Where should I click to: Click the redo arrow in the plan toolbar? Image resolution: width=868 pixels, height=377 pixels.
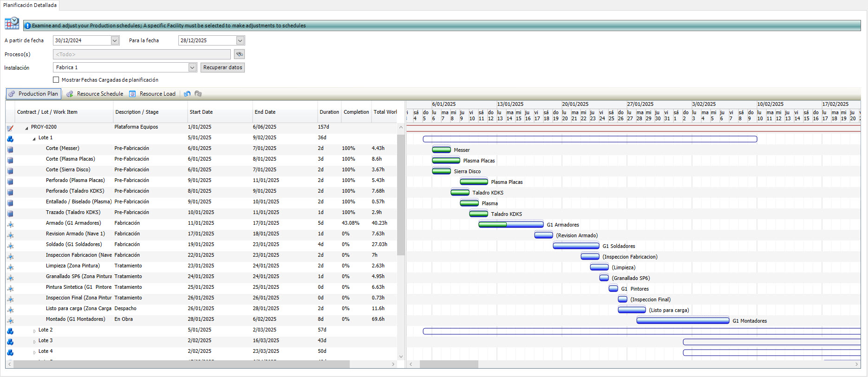[198, 94]
